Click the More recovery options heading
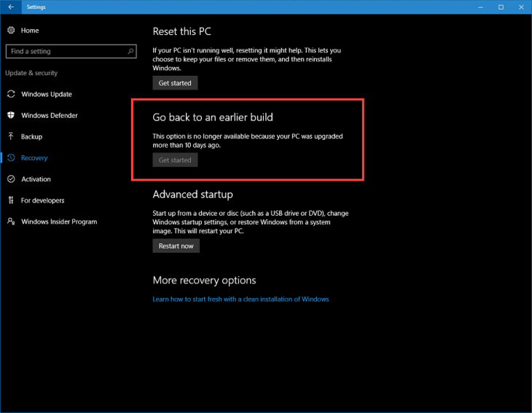The height and width of the screenshot is (413, 532). coord(204,280)
